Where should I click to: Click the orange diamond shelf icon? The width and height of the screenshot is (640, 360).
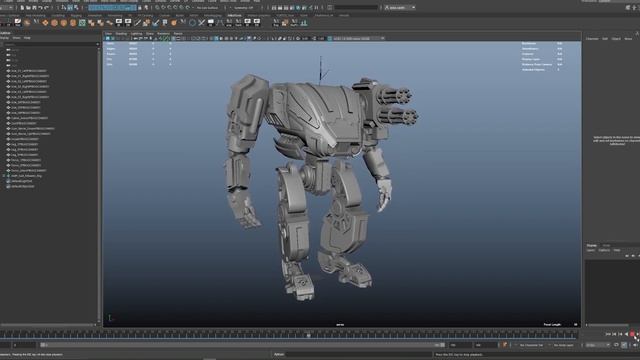pyautogui.click(x=45, y=23)
